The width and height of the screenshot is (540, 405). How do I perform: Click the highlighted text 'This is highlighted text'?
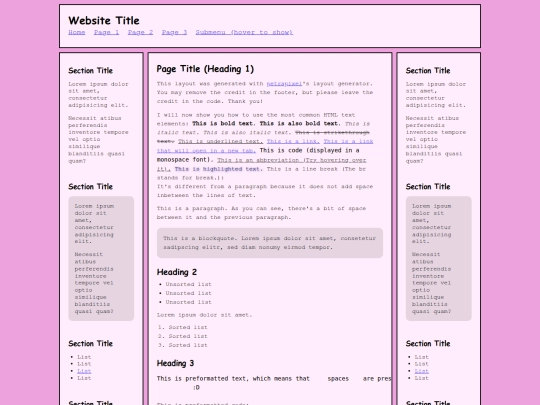click(x=218, y=169)
